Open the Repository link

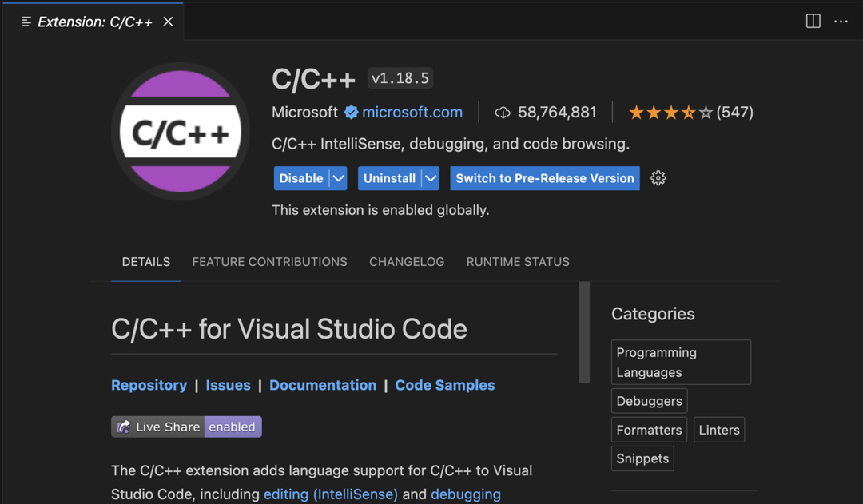click(x=149, y=385)
